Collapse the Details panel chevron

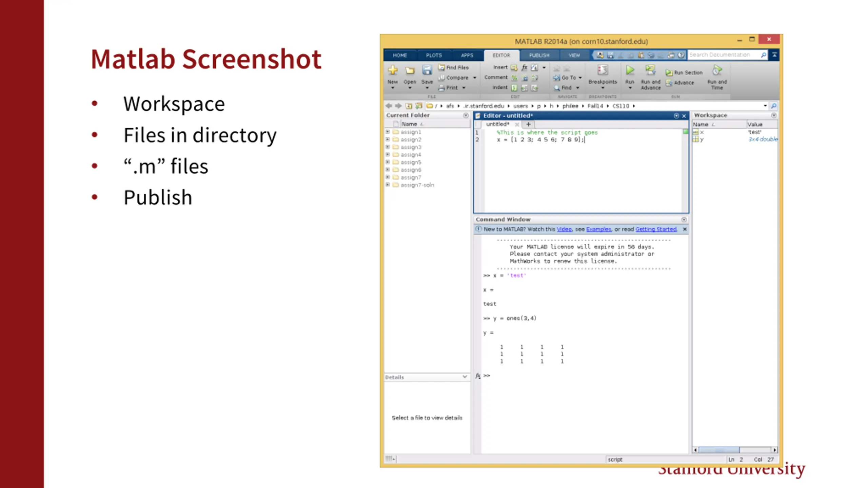click(x=465, y=377)
